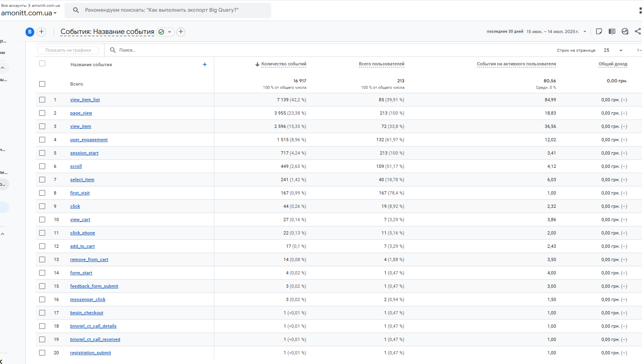
Task: Click the add comparison plus icon
Action: click(x=41, y=31)
